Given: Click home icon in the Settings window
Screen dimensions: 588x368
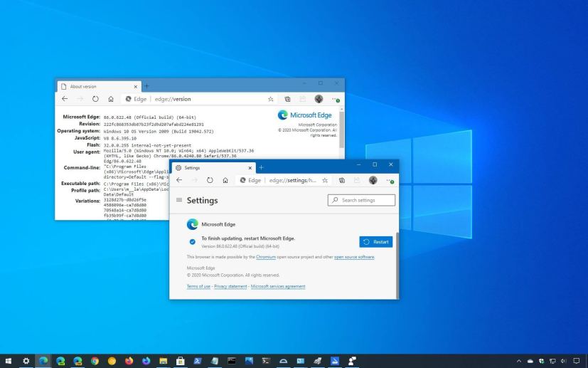Looking at the screenshot, I should click(x=225, y=180).
